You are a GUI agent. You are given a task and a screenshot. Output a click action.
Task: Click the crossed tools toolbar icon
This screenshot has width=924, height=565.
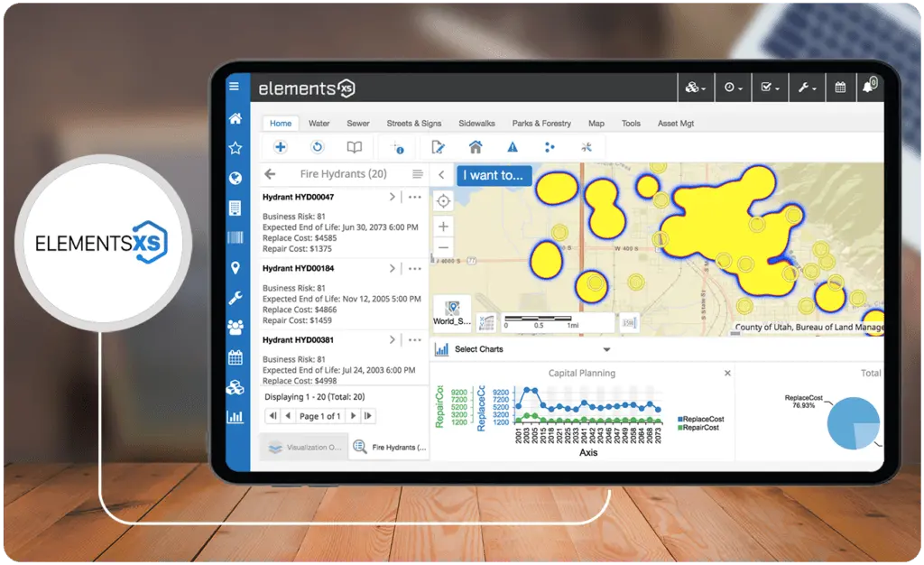587,147
